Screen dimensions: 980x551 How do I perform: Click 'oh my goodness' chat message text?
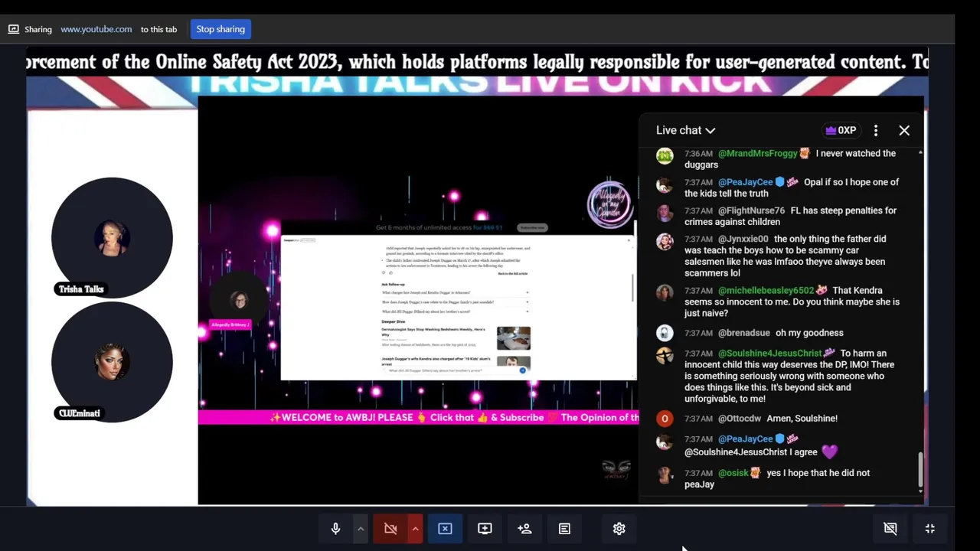click(x=809, y=333)
